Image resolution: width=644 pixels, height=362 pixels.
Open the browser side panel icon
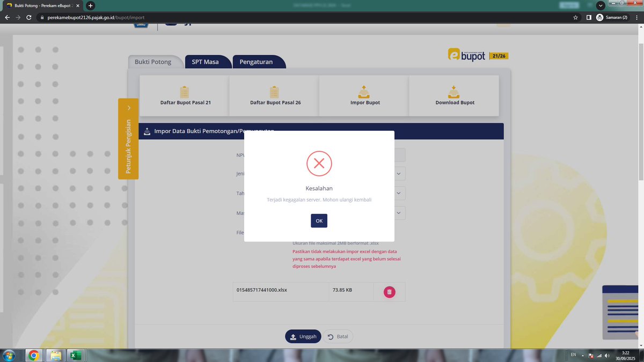click(x=589, y=17)
